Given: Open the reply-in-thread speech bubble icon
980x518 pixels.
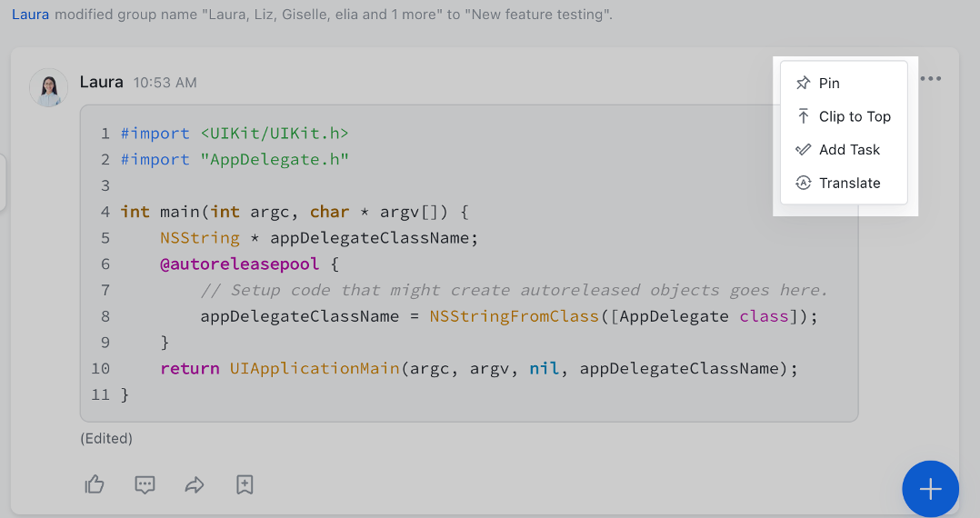Looking at the screenshot, I should pos(145,484).
